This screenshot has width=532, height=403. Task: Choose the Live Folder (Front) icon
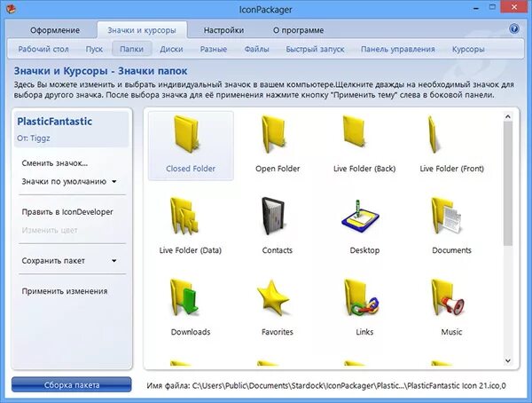click(x=433, y=135)
